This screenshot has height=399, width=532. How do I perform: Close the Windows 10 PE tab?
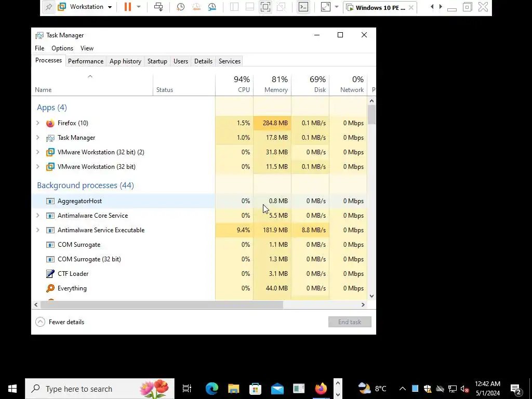point(411,7)
